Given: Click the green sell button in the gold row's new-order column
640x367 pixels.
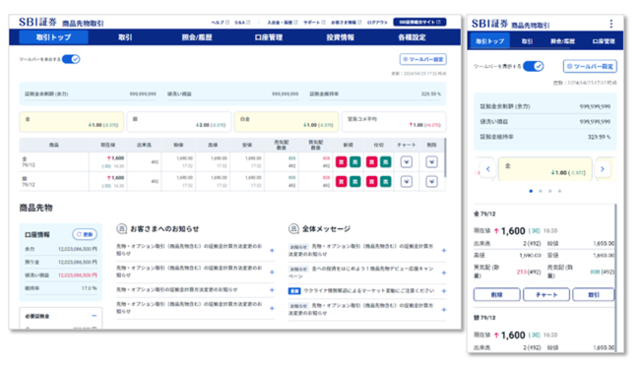Looking at the screenshot, I should (355, 162).
